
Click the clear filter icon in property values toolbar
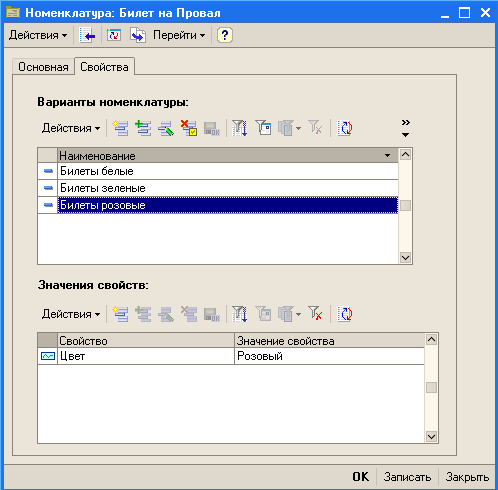pos(315,314)
